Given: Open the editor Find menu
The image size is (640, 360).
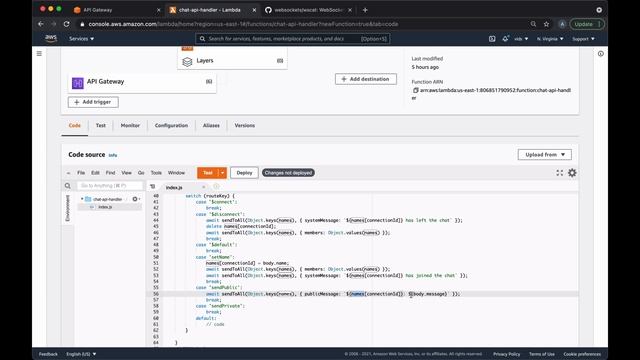Looking at the screenshot, I should 111,173.
